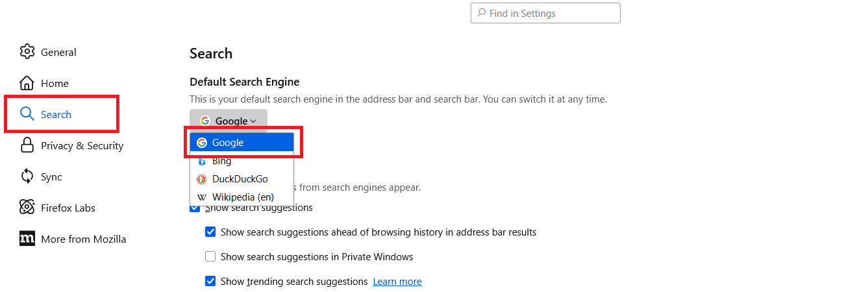Image resolution: width=868 pixels, height=292 pixels.
Task: Click the Search magnifier icon in sidebar
Action: click(27, 114)
